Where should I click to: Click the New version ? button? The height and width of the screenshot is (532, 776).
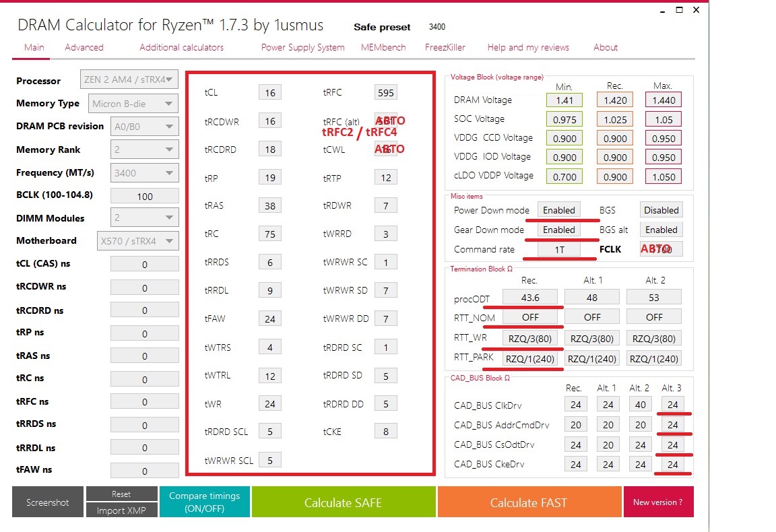pyautogui.click(x=657, y=502)
